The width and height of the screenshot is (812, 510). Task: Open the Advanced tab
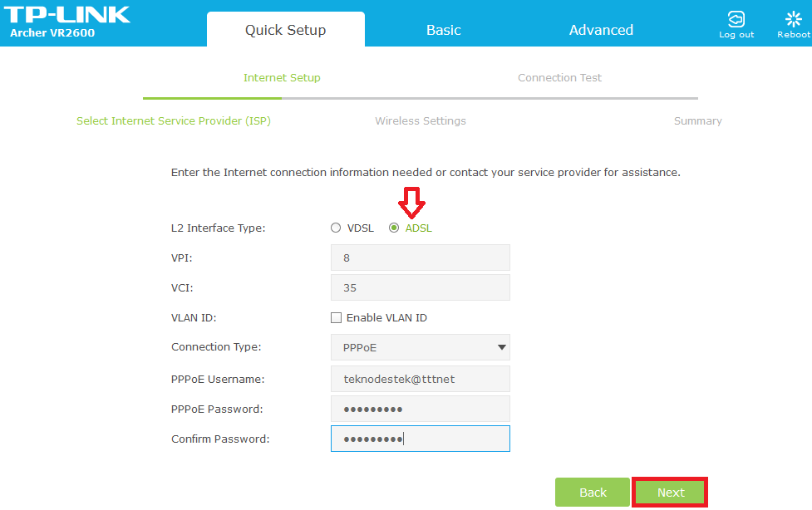coord(600,30)
